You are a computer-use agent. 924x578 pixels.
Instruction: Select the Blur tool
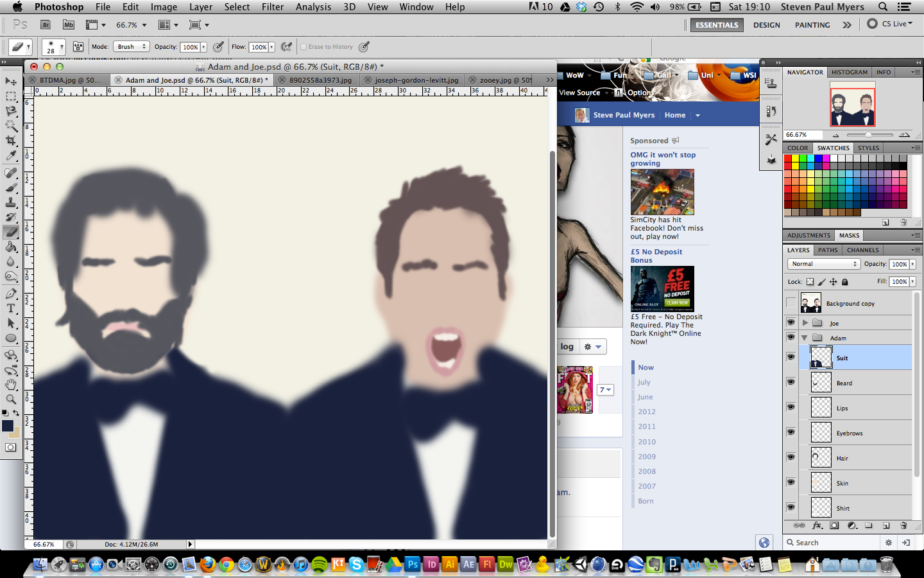[x=11, y=262]
